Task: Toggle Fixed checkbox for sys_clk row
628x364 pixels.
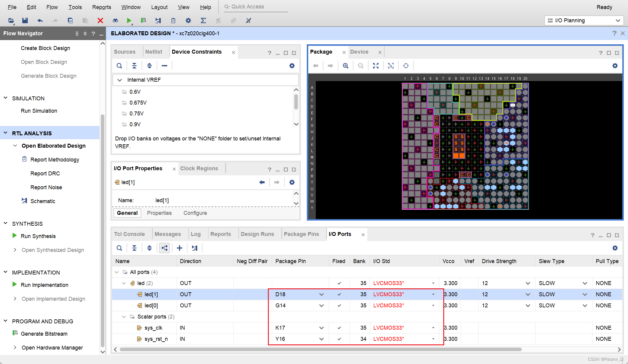Action: pyautogui.click(x=339, y=328)
